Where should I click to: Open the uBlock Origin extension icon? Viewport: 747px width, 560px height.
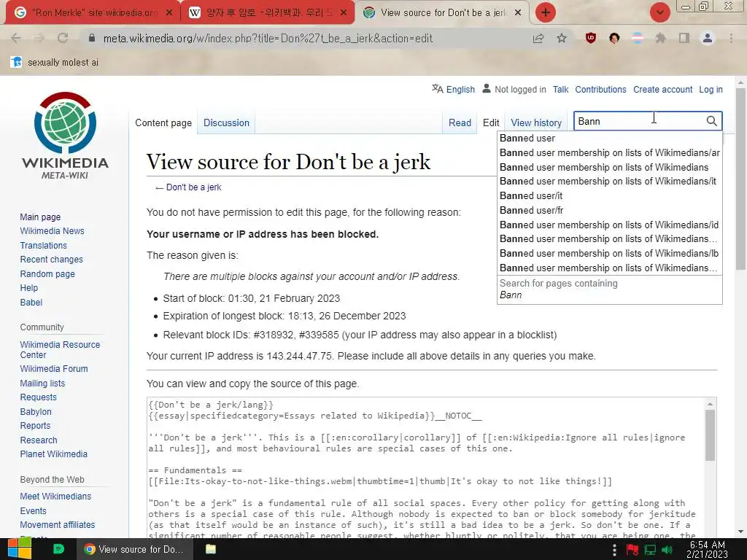point(591,38)
